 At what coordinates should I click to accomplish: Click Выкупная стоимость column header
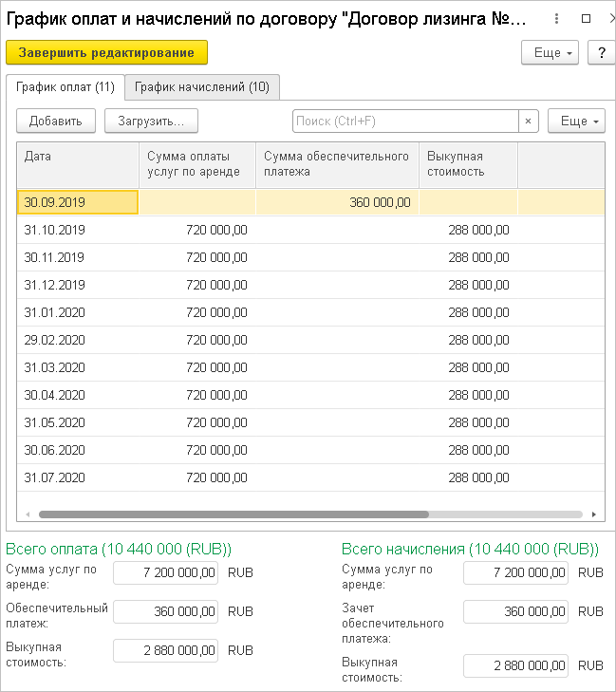click(468, 164)
